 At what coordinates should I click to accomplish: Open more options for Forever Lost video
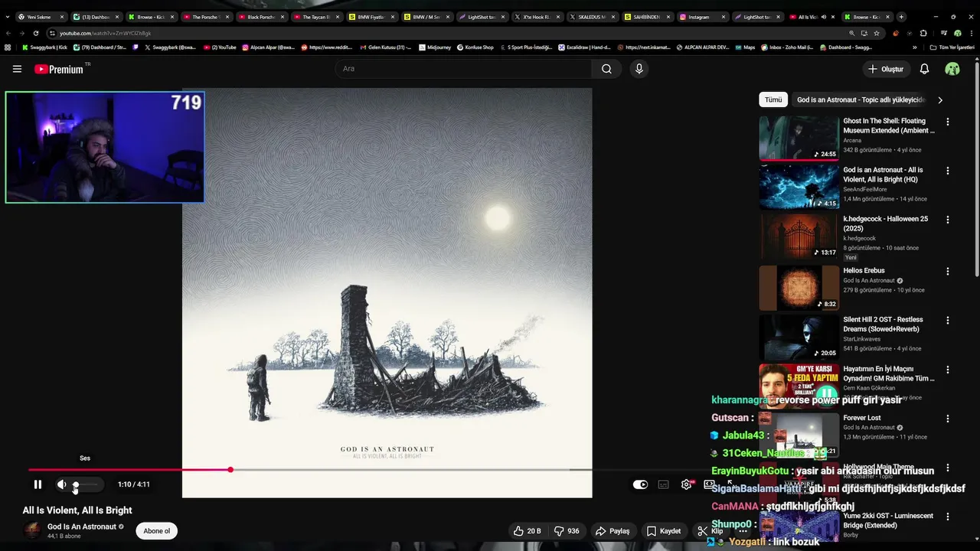[948, 419]
